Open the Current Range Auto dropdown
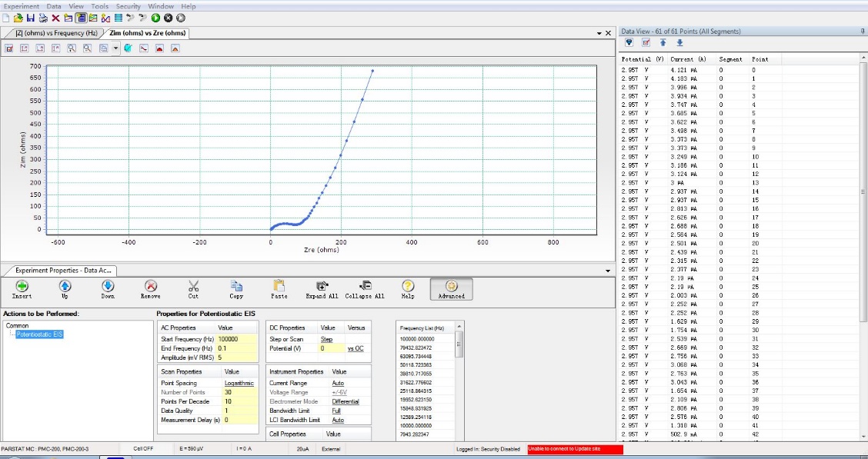Viewport: 868px width, 459px height. pos(339,383)
